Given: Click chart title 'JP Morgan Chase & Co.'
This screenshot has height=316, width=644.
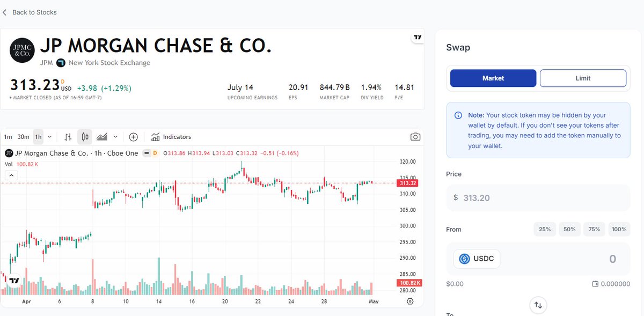Looking at the screenshot, I should (x=52, y=153).
